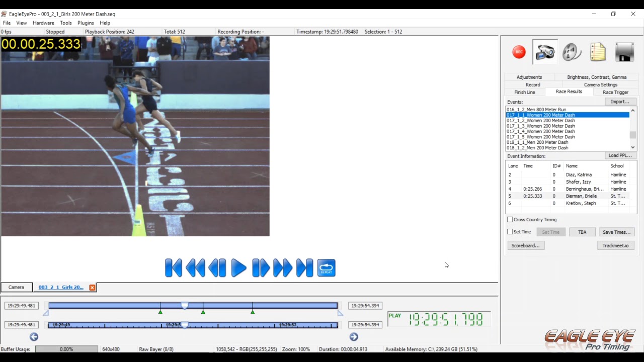Image resolution: width=644 pixels, height=362 pixels.
Task: Open the File menu
Action: [x=7, y=23]
